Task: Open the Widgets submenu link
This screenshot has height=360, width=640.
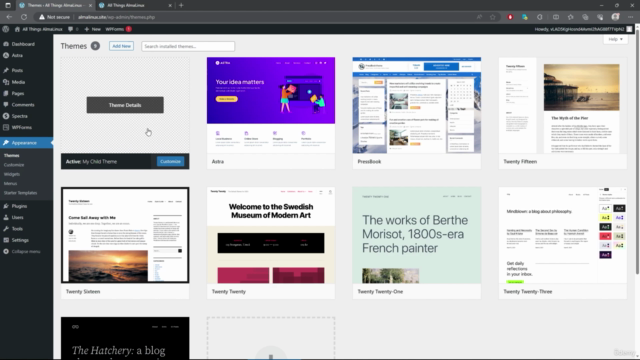Action: 12,174
